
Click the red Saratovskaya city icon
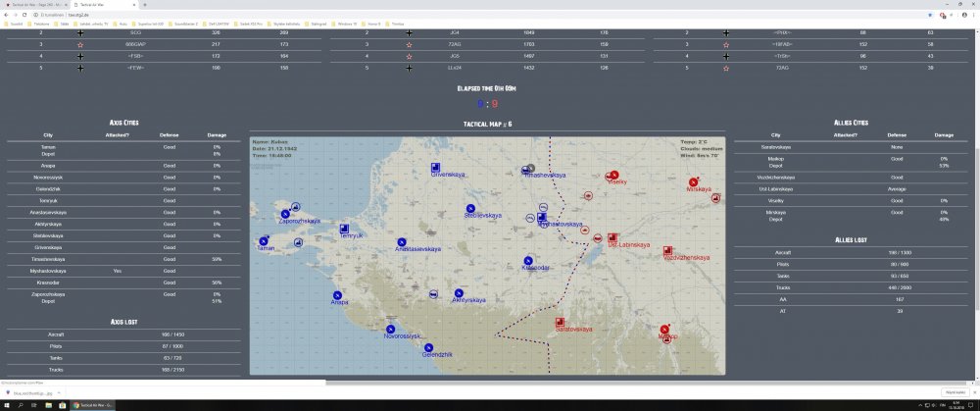click(x=560, y=322)
